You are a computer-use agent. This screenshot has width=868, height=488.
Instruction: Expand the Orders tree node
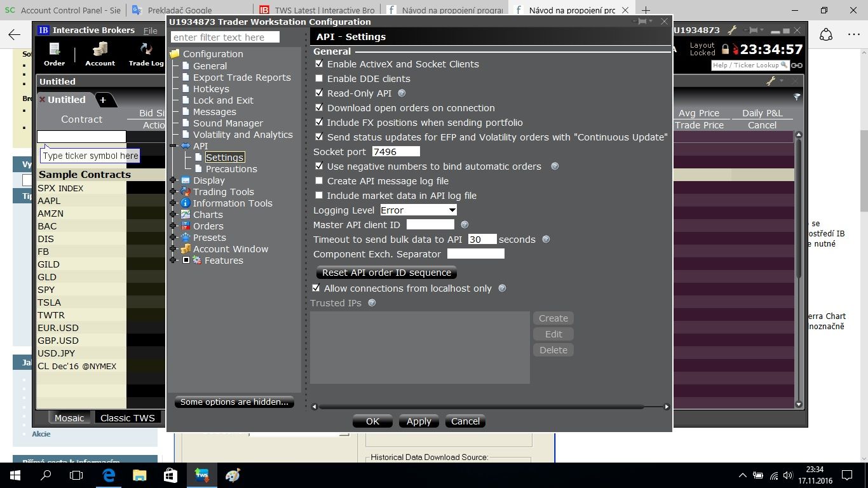pos(173,226)
